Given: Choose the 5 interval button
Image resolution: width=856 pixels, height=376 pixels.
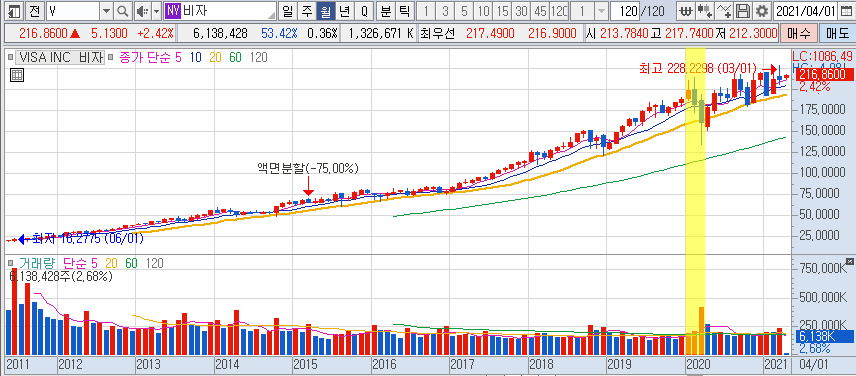Looking at the screenshot, I should point(464,10).
